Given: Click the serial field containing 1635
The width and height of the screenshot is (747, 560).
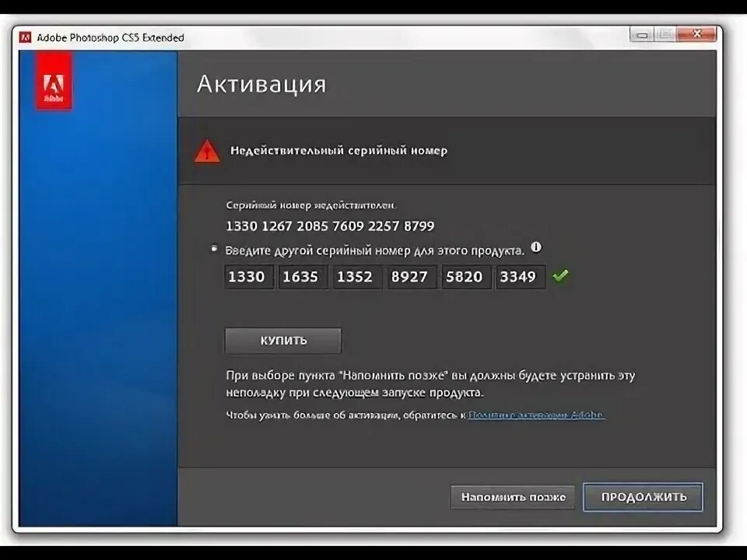Looking at the screenshot, I should pos(303,277).
